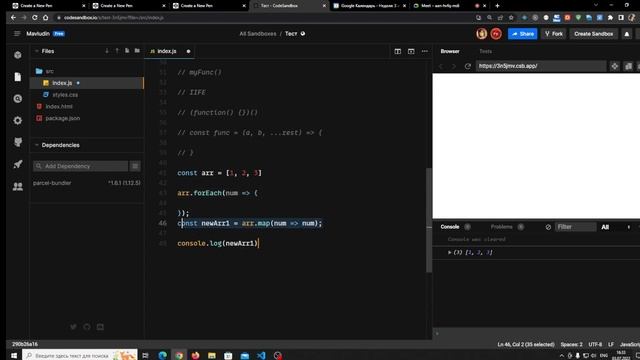Open the Live collaboration people icon in sidebar
The width and height of the screenshot is (640, 360).
click(18, 187)
